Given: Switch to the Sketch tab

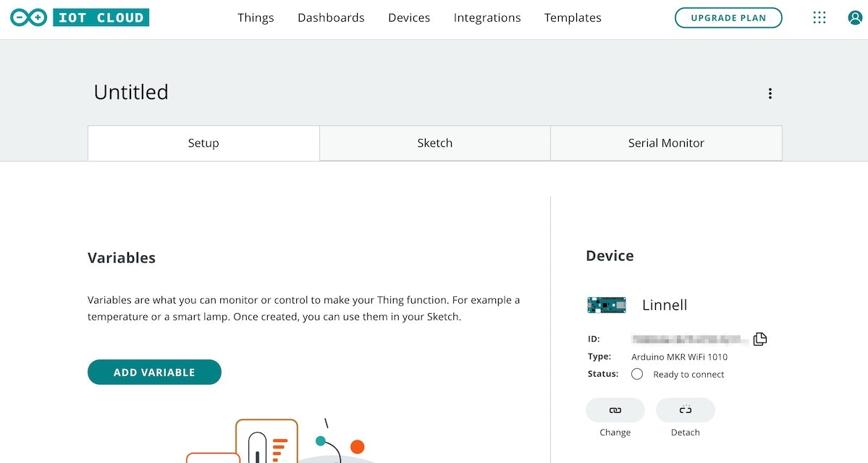Looking at the screenshot, I should point(435,143).
